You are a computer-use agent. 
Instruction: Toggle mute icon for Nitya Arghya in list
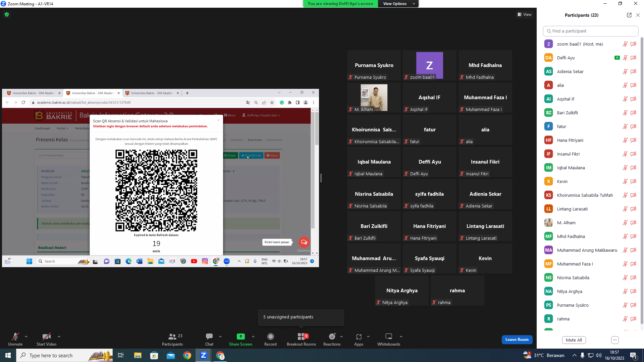[x=625, y=291]
